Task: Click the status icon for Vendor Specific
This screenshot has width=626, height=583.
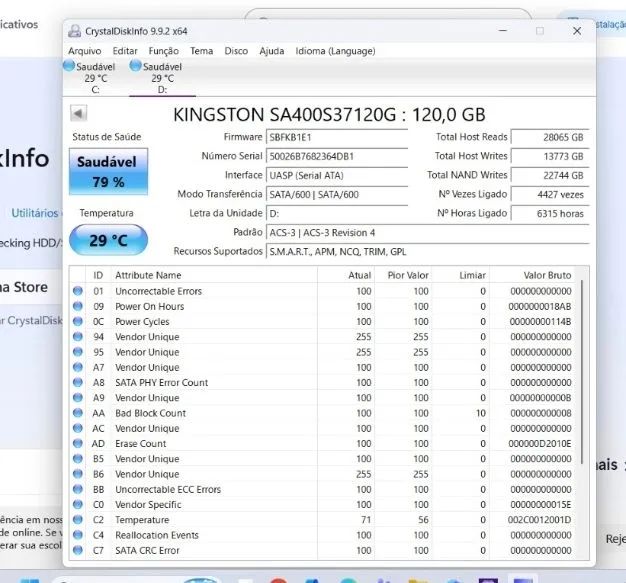Action: coord(78,504)
